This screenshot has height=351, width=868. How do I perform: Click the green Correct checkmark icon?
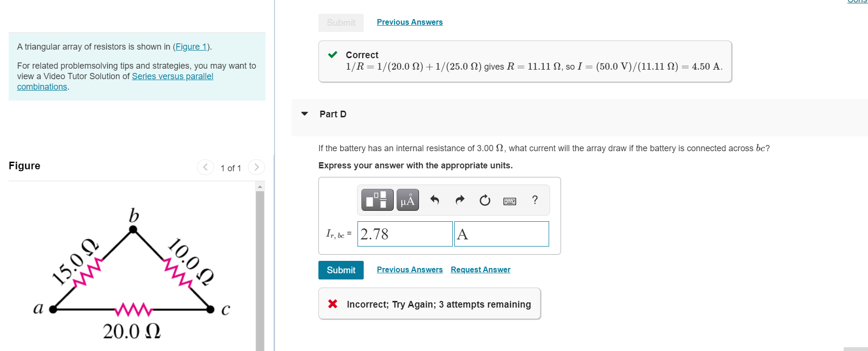click(333, 55)
